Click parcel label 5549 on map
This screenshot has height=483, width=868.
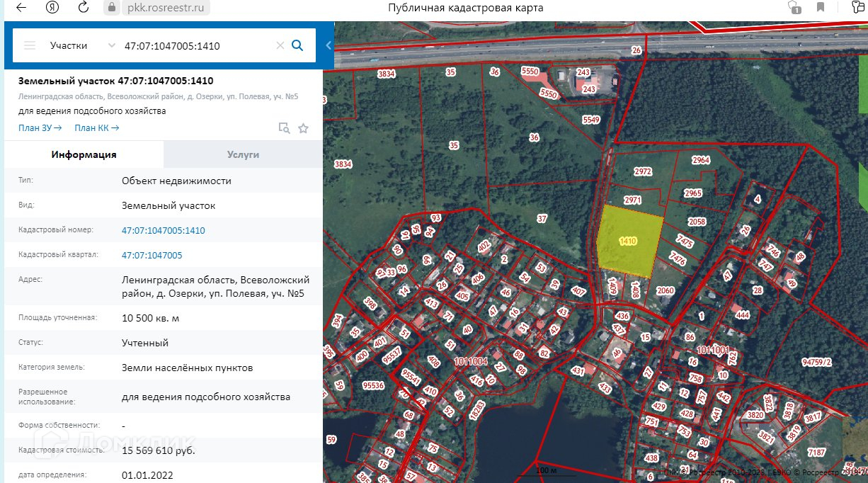tap(590, 120)
